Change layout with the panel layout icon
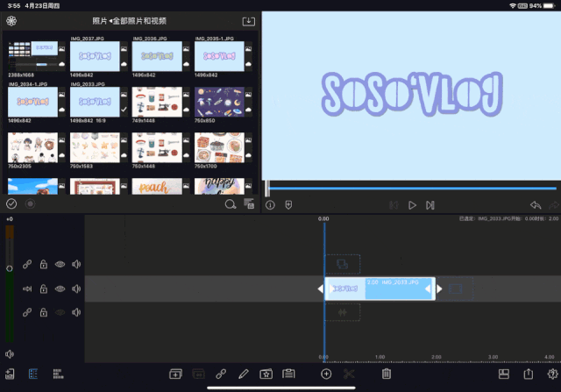Image resolution: width=561 pixels, height=392 pixels. pyautogui.click(x=504, y=374)
